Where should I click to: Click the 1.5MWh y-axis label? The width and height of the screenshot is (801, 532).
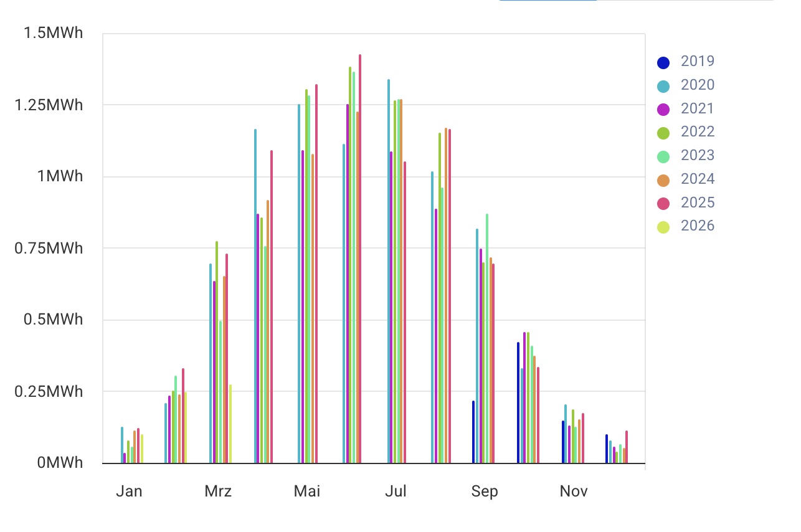[53, 33]
